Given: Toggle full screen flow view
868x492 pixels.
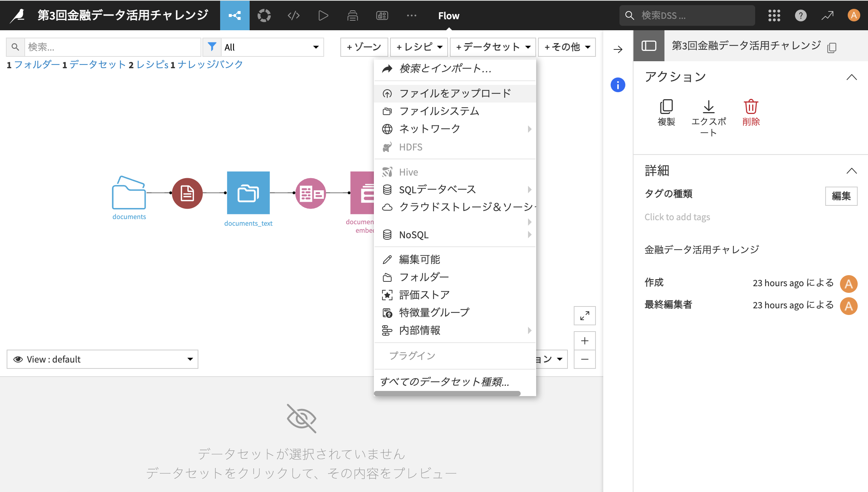Looking at the screenshot, I should [584, 316].
